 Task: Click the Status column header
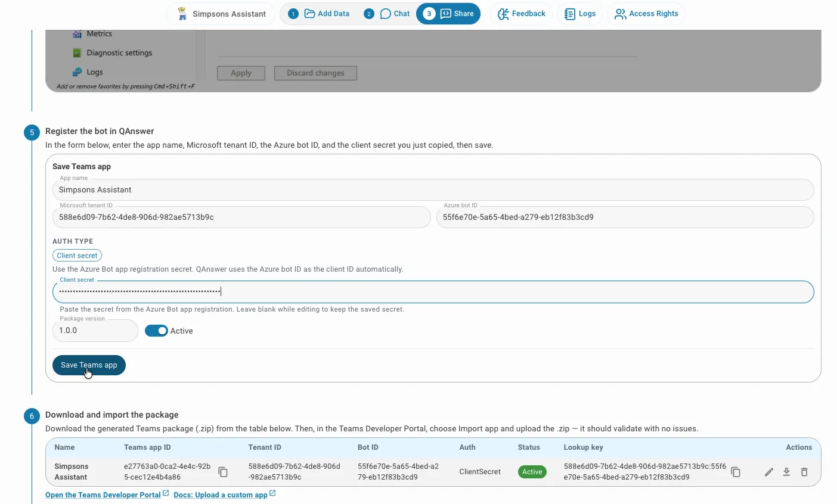tap(529, 447)
